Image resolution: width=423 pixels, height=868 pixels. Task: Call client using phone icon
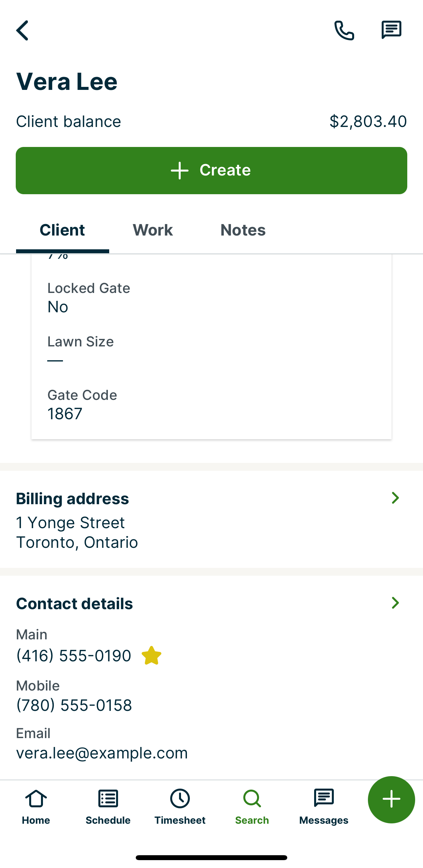(344, 31)
